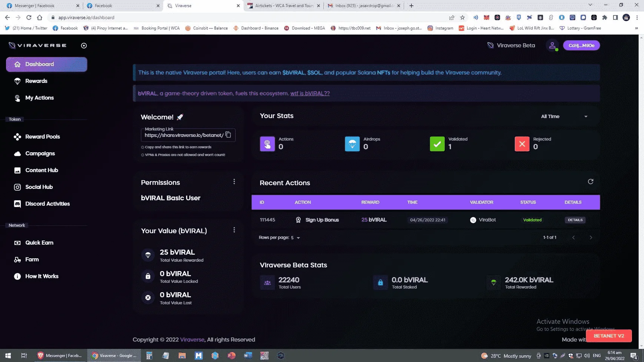The image size is (644, 362).
Task: Click the REWARD column header
Action: tap(370, 202)
